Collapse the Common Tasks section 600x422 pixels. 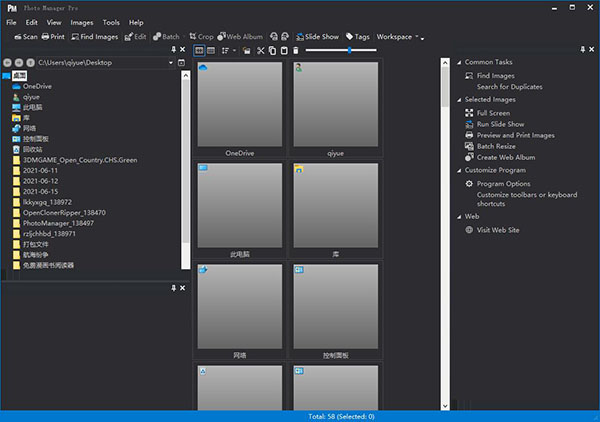[x=458, y=62]
